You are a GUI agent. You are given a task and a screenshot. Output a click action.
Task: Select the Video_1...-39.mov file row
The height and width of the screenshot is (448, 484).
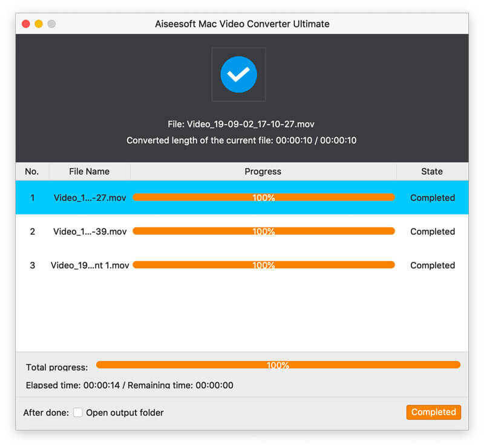coord(242,232)
